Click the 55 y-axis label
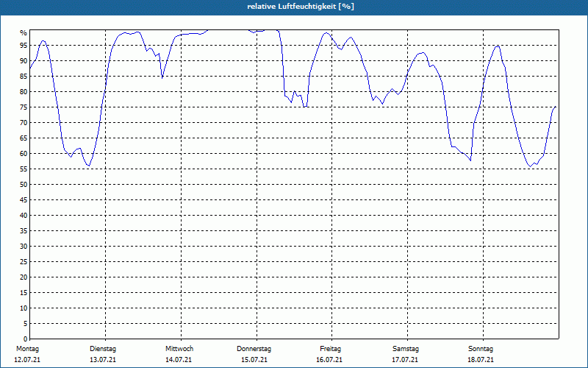The height and width of the screenshot is (368, 588). (x=24, y=169)
